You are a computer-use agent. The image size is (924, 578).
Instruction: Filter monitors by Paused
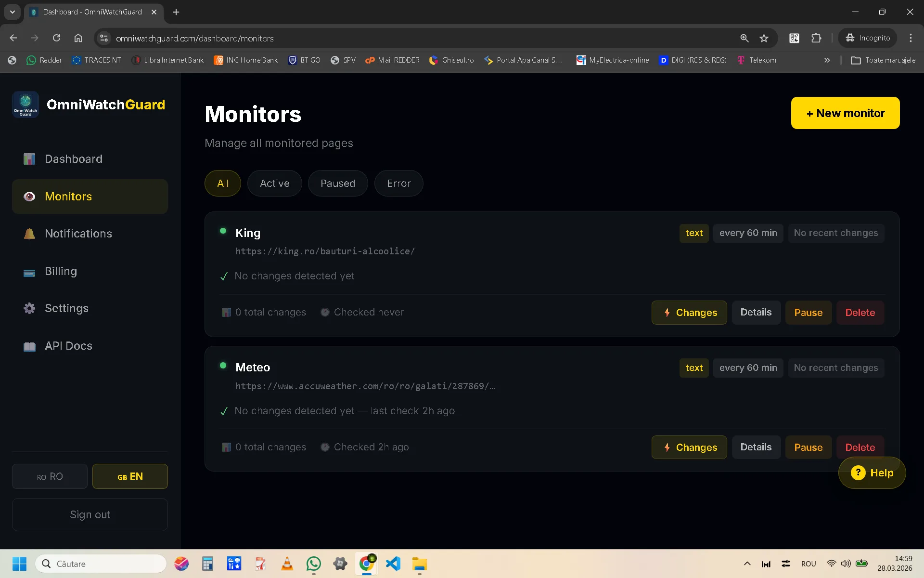[338, 184]
